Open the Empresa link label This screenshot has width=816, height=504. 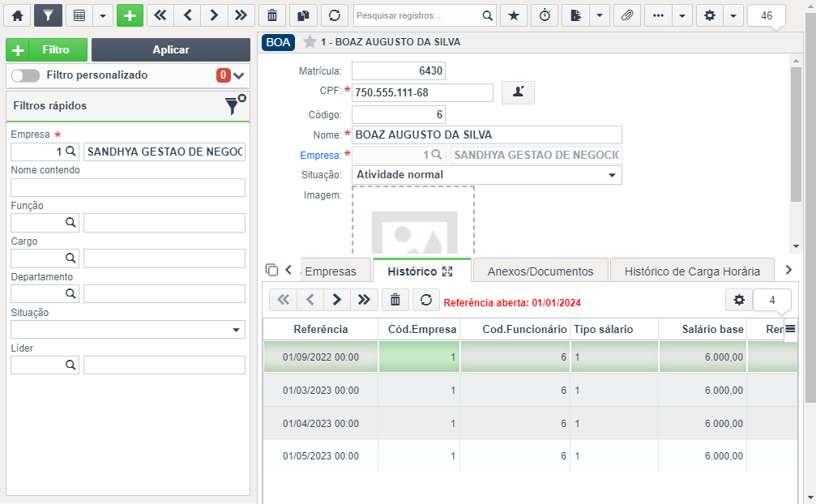click(321, 155)
